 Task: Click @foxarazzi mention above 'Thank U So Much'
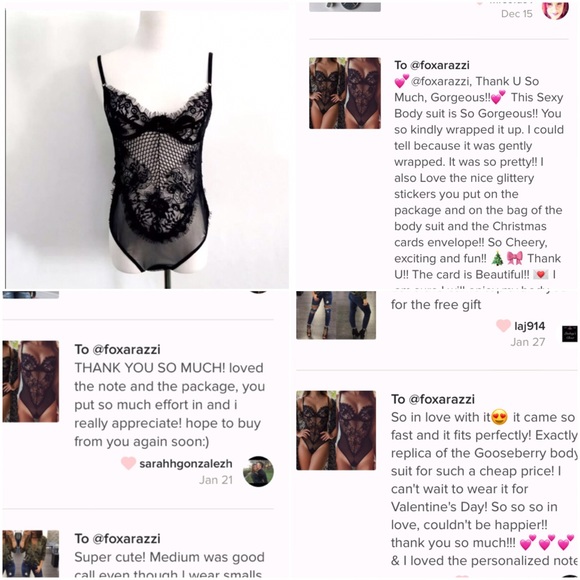tap(440, 65)
